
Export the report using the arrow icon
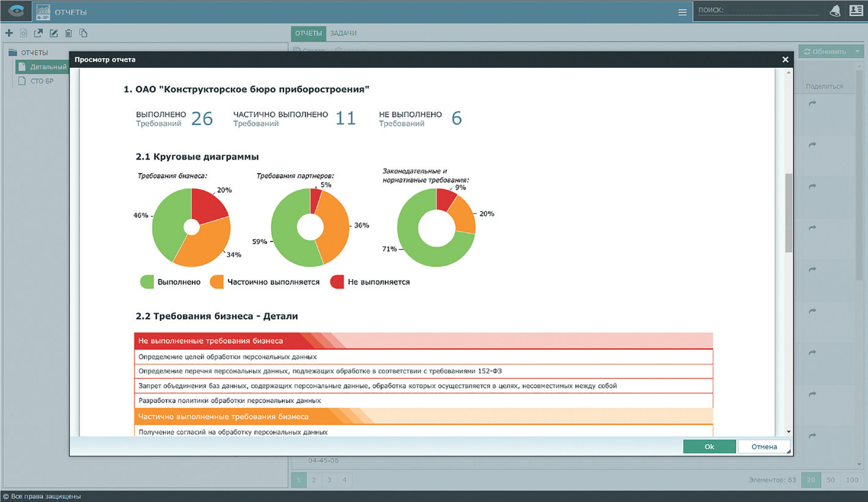click(39, 33)
